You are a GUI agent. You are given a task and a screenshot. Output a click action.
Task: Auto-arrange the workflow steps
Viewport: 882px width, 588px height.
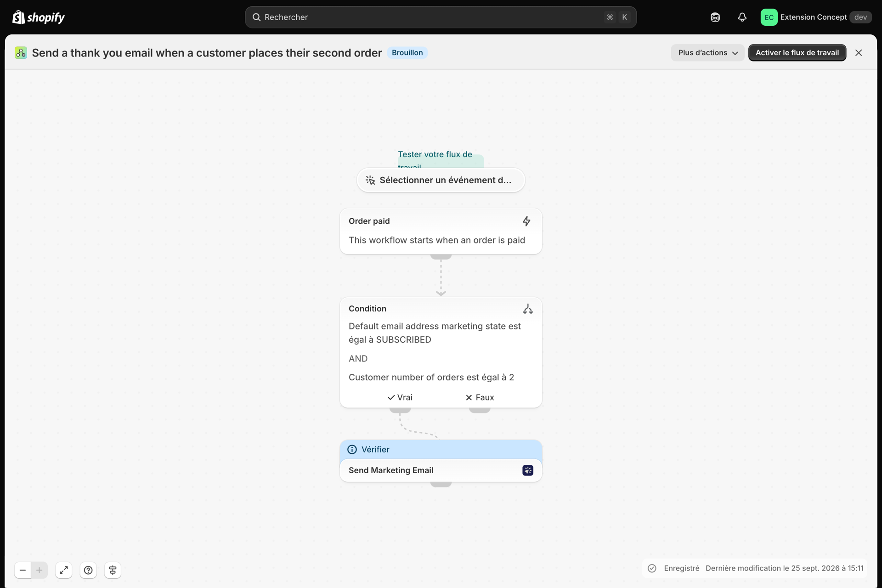pyautogui.click(x=113, y=570)
